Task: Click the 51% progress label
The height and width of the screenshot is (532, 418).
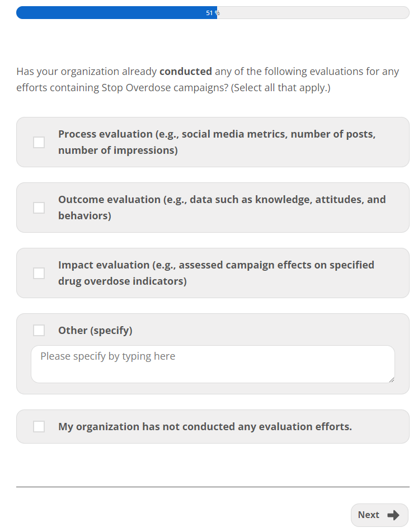Action: 213,13
